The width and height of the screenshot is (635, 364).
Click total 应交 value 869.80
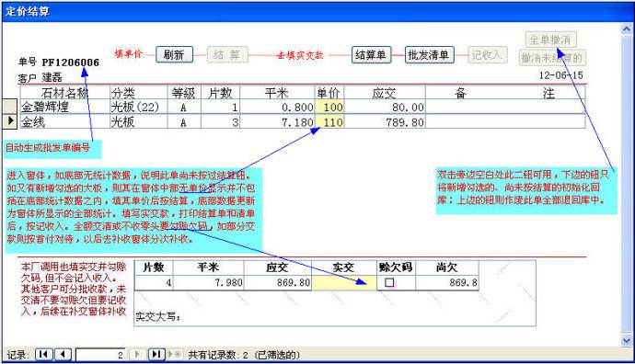[x=278, y=283]
